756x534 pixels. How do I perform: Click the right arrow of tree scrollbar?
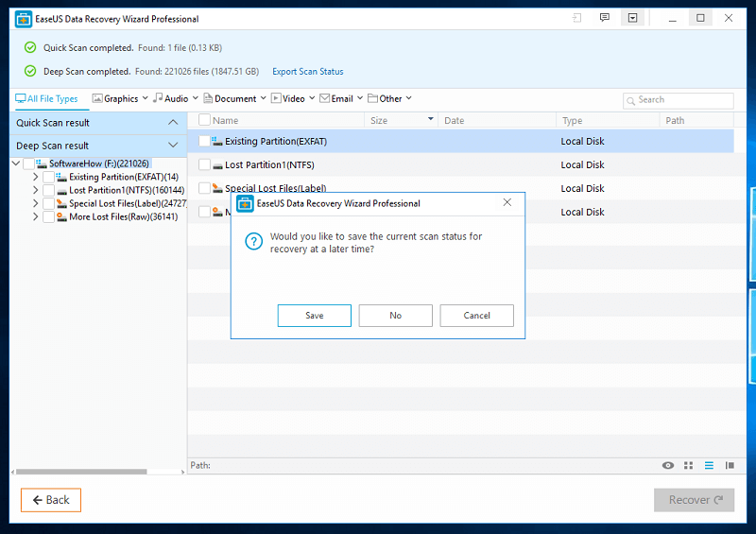pyautogui.click(x=183, y=472)
